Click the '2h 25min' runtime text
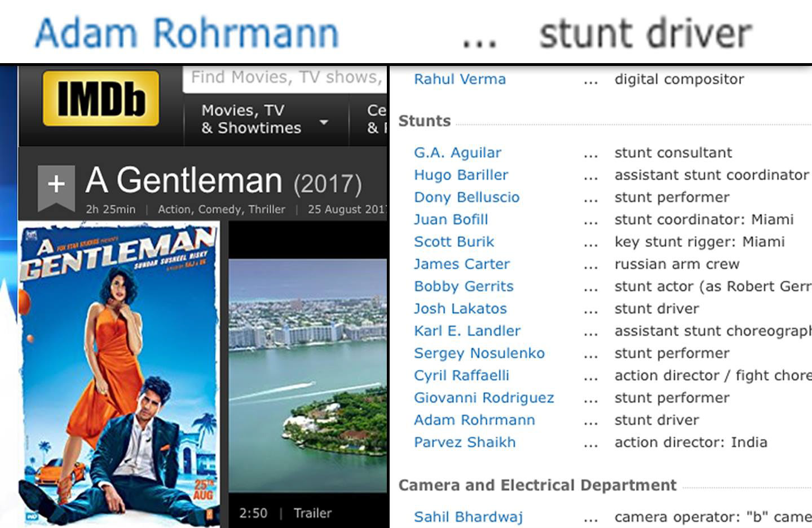812x528 pixels. point(111,209)
